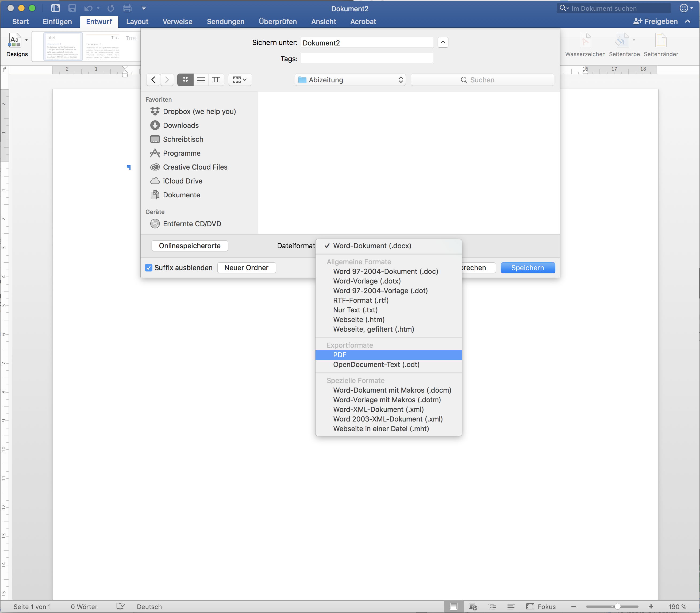Open the Seitenfarbe dropdown arrow
Screen dimensions: 700x613
634,40
